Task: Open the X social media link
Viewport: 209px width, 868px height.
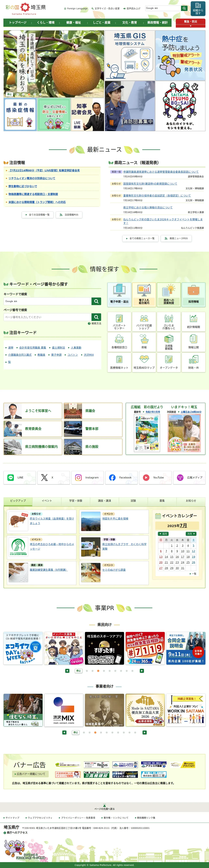Action: tap(53, 477)
